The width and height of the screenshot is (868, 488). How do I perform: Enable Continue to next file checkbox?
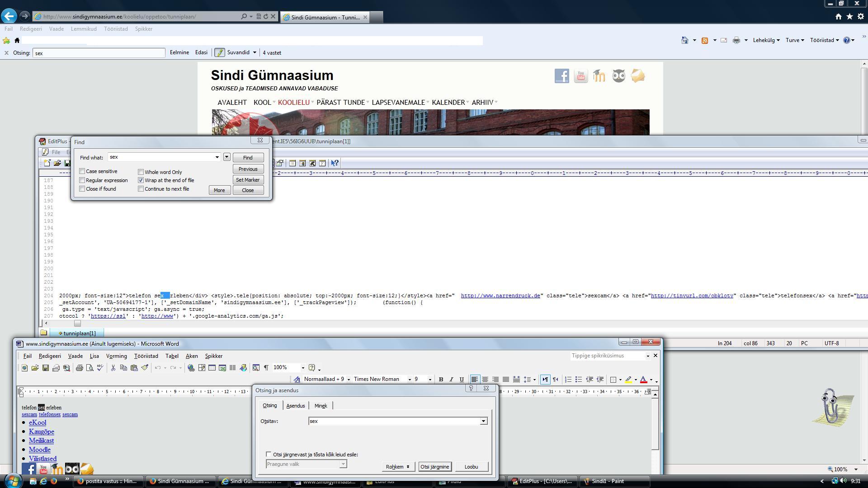[x=141, y=189]
